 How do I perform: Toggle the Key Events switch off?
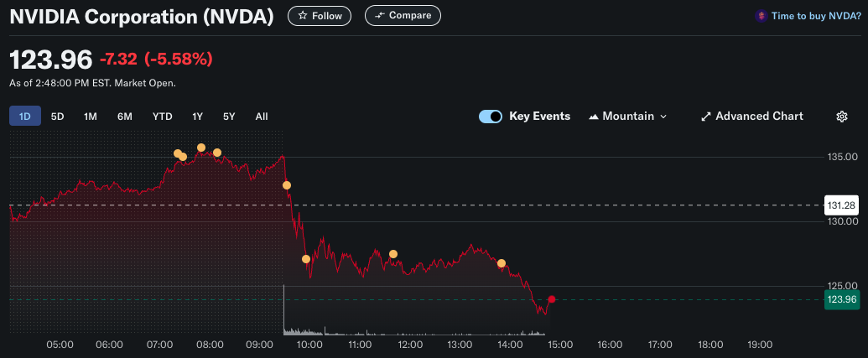[491, 117]
